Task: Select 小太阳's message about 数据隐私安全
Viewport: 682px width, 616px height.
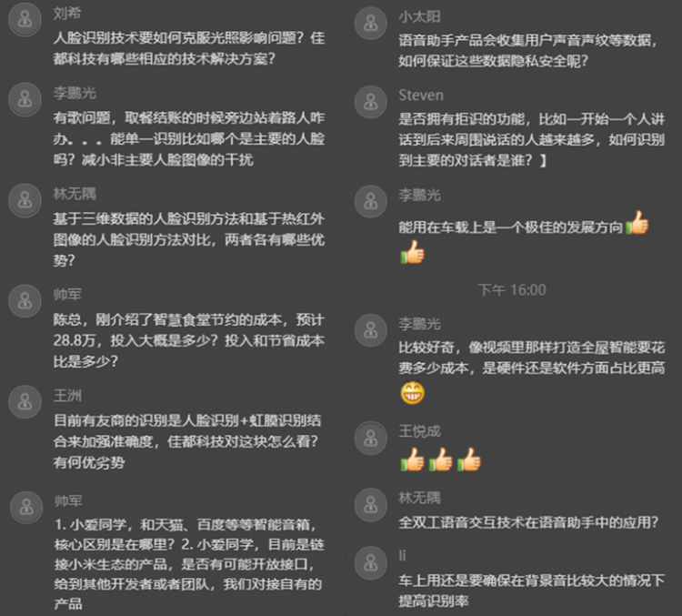Action: 528,51
